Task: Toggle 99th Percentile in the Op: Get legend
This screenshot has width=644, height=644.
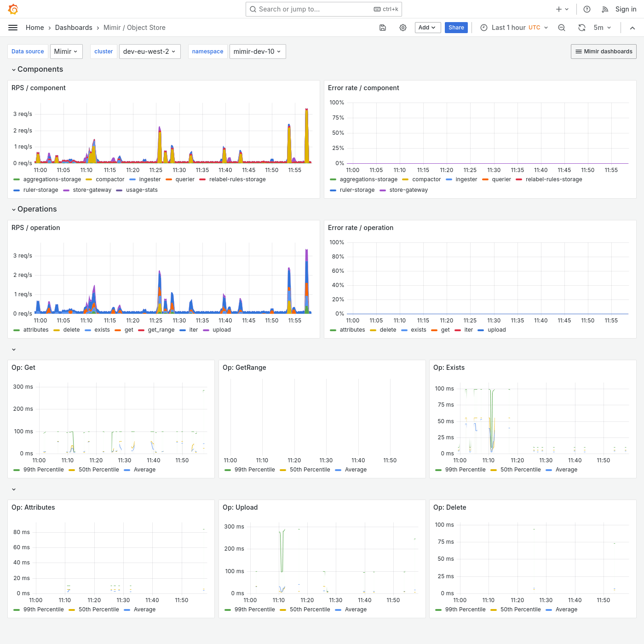Action: [43, 470]
